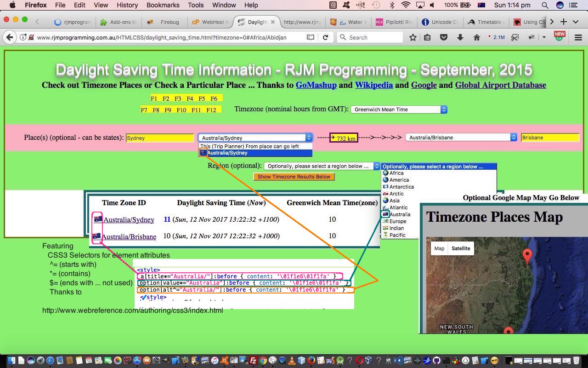The width and height of the screenshot is (588, 368).
Task: Save page to Pocket icon
Action: tap(443, 37)
